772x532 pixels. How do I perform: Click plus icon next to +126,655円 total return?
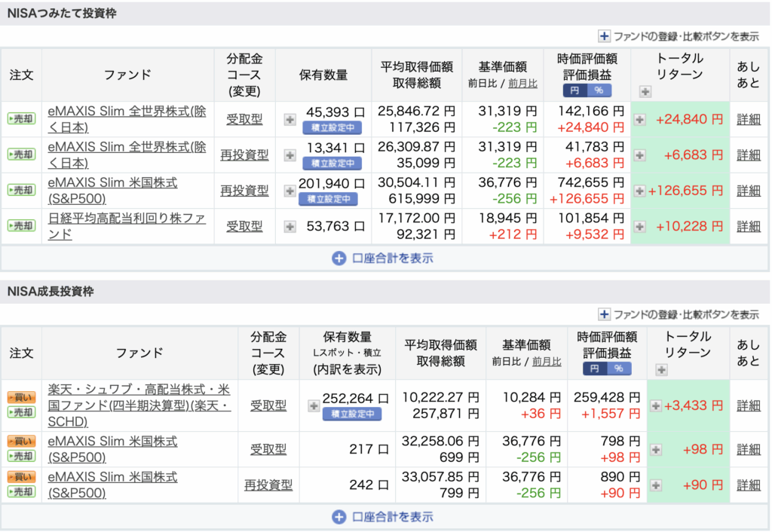[639, 191]
